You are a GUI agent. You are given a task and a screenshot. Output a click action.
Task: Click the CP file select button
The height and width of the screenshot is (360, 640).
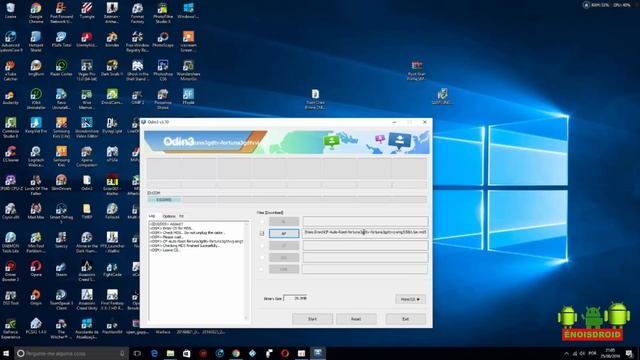pos(284,245)
